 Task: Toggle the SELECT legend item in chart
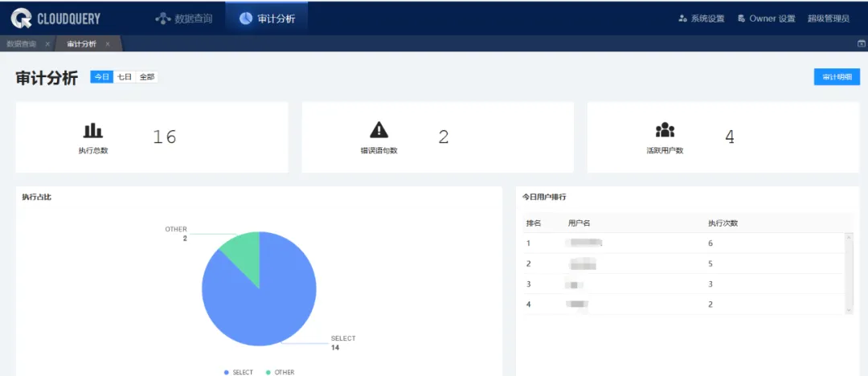click(238, 372)
